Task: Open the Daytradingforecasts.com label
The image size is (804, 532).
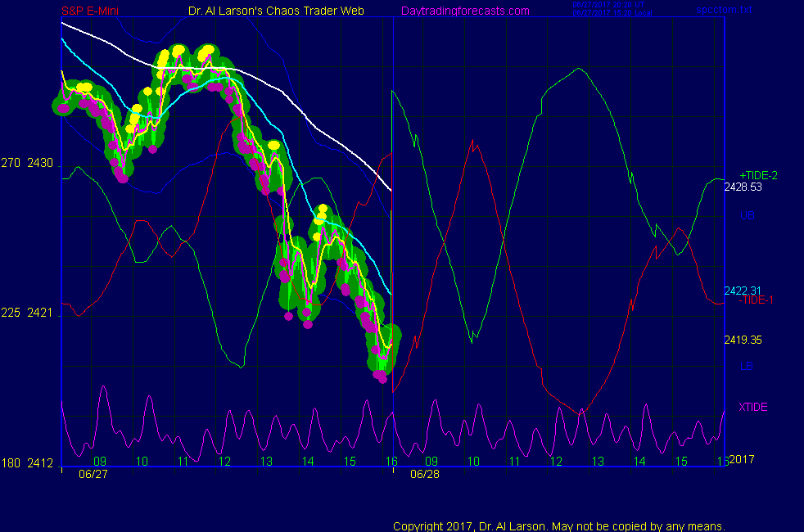Action: [465, 11]
